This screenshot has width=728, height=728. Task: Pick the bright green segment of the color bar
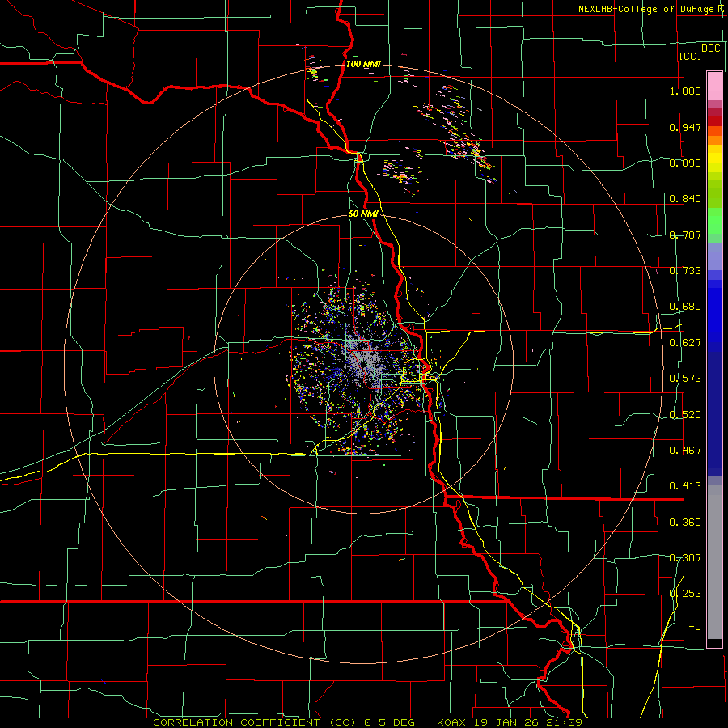(x=714, y=221)
